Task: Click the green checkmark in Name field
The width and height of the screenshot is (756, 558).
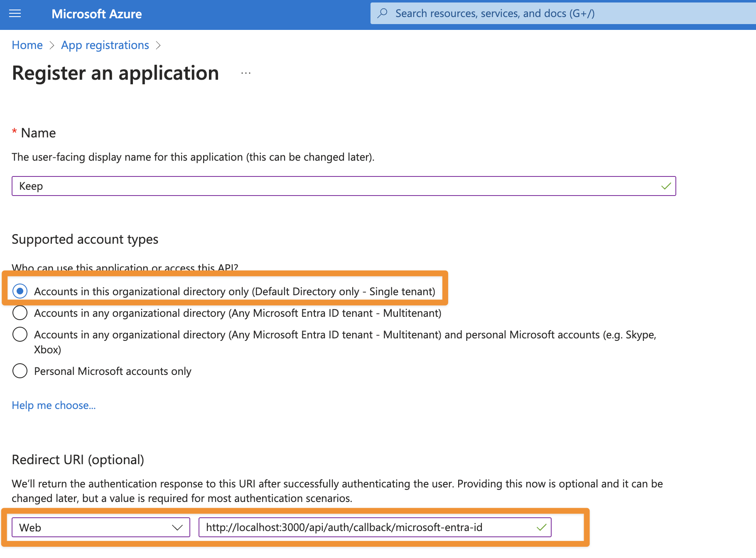Action: coord(666,186)
